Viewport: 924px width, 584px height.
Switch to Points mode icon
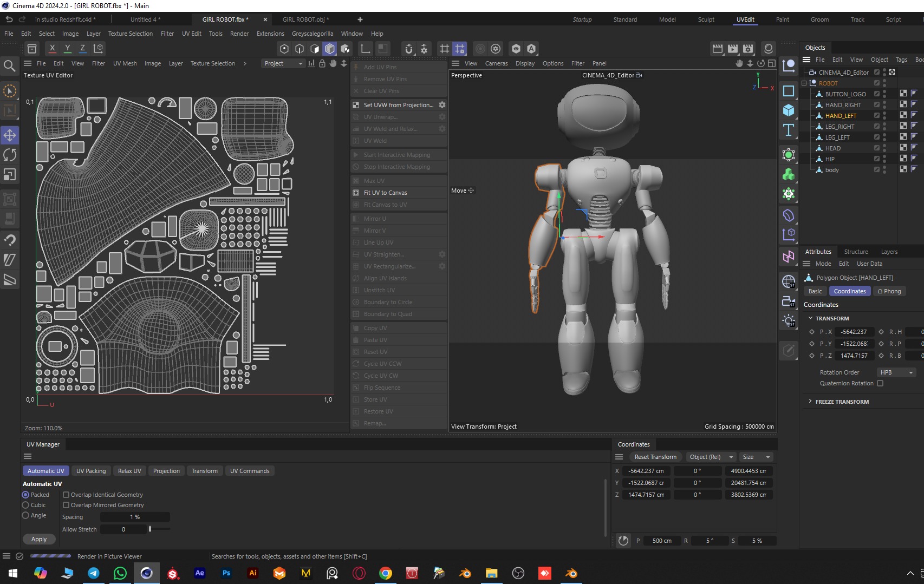[284, 49]
